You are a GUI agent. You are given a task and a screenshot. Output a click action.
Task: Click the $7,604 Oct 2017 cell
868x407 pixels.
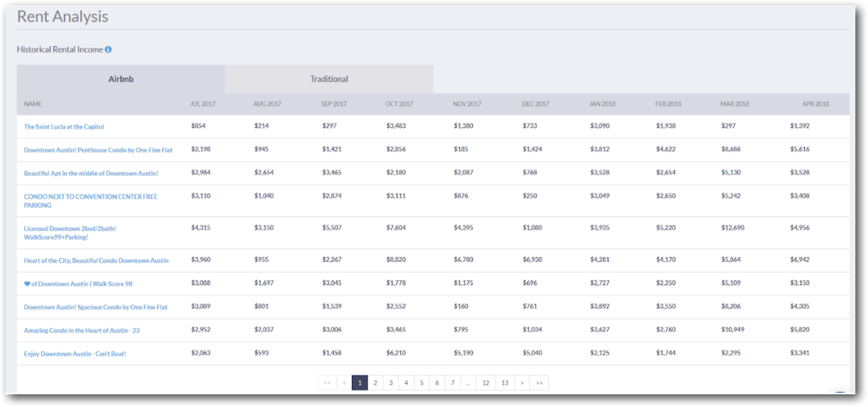coord(396,228)
